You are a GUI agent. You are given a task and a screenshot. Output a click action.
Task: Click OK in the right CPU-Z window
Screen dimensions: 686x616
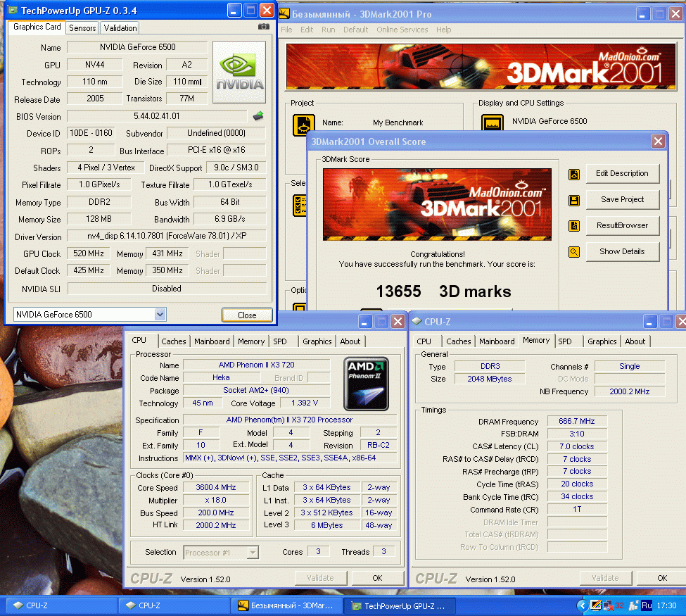[x=662, y=578]
